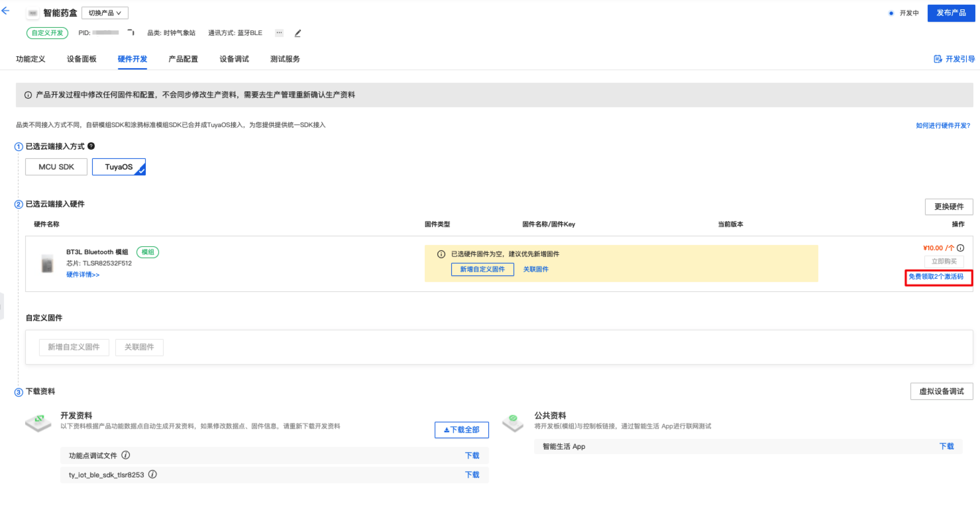980x525 pixels.
Task: Select TuyaOS access method
Action: pos(119,167)
